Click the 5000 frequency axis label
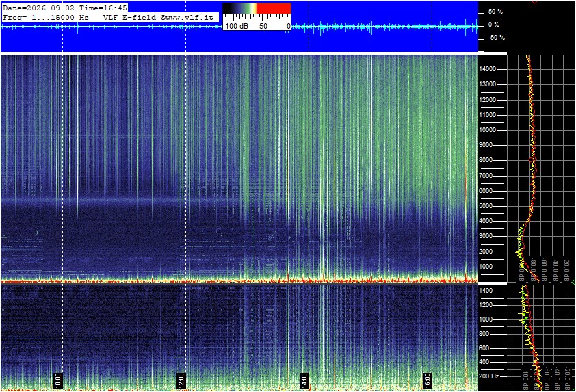This screenshot has width=576, height=392. point(486,206)
